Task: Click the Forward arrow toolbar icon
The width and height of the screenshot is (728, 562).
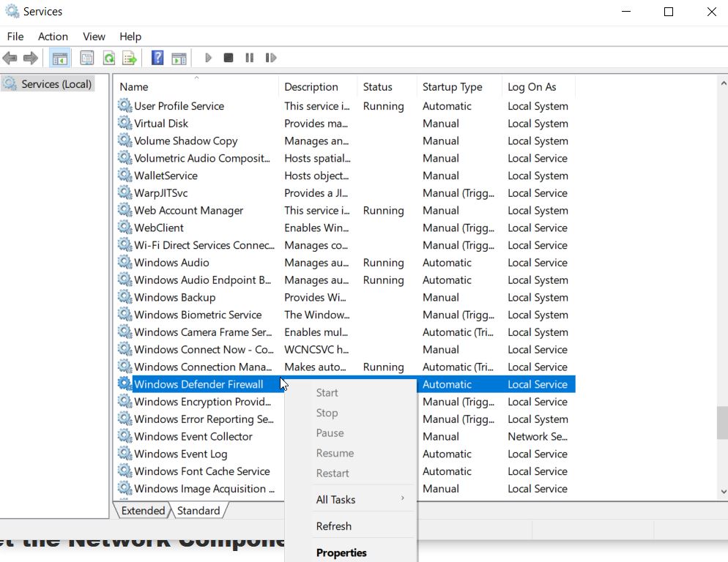Action: (31, 58)
